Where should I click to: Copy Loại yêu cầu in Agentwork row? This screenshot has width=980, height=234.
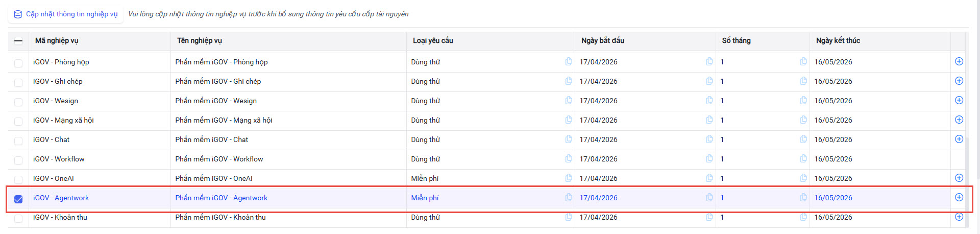coord(569,197)
